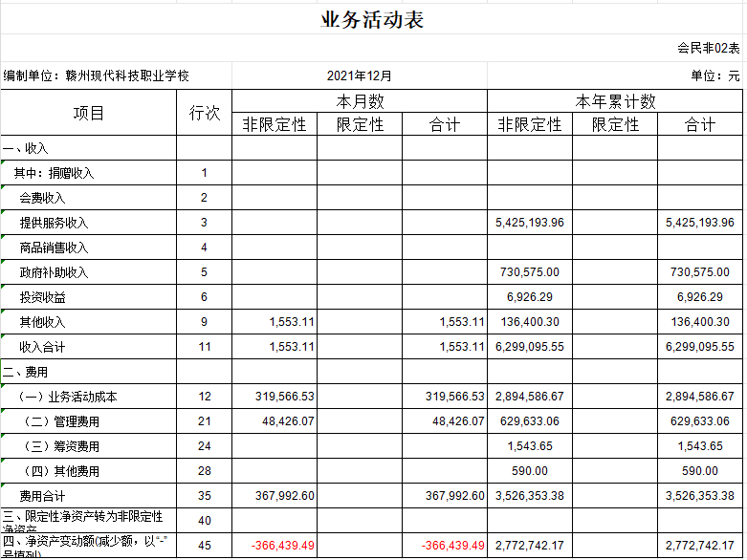Click 6,299,095.55 in 本年累计数 合计 column
The width and height of the screenshot is (747, 560).
pos(699,347)
